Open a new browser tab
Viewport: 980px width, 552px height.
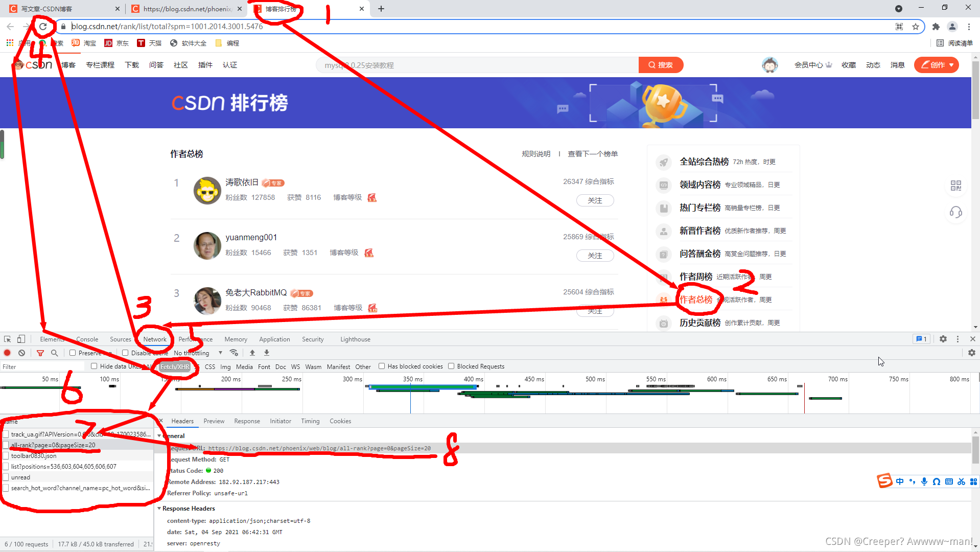381,9
